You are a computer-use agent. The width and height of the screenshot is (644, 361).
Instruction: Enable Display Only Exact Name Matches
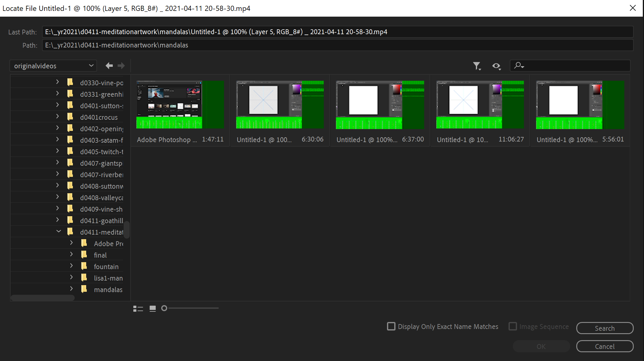[391, 326]
